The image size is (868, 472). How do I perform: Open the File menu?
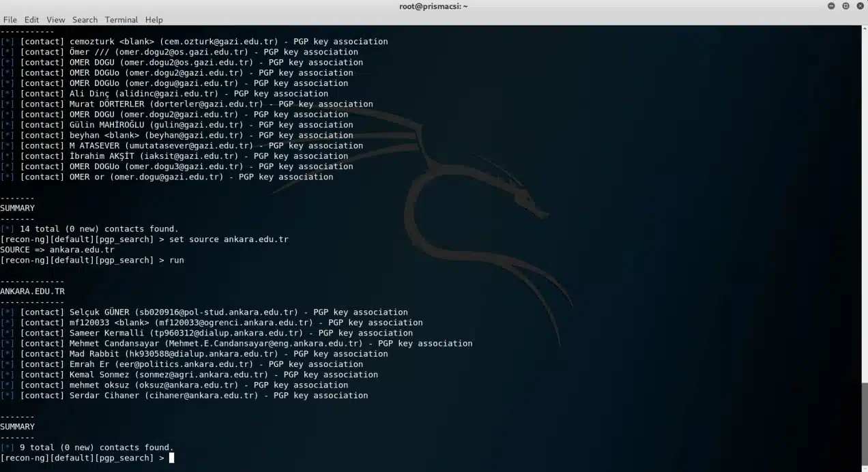[10, 20]
